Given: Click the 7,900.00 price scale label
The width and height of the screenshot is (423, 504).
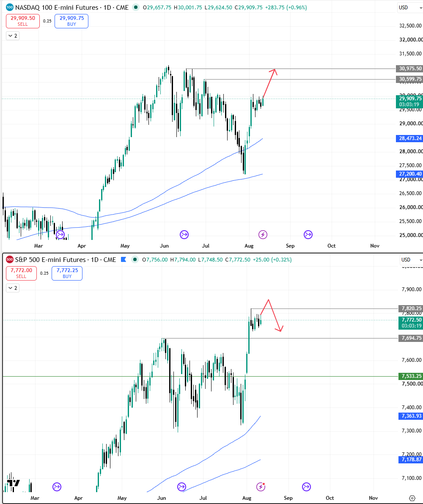Looking at the screenshot, I should coord(412,289).
